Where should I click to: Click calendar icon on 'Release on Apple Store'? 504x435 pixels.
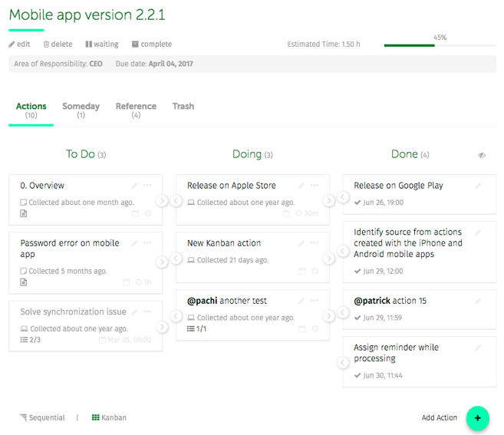coord(286,213)
